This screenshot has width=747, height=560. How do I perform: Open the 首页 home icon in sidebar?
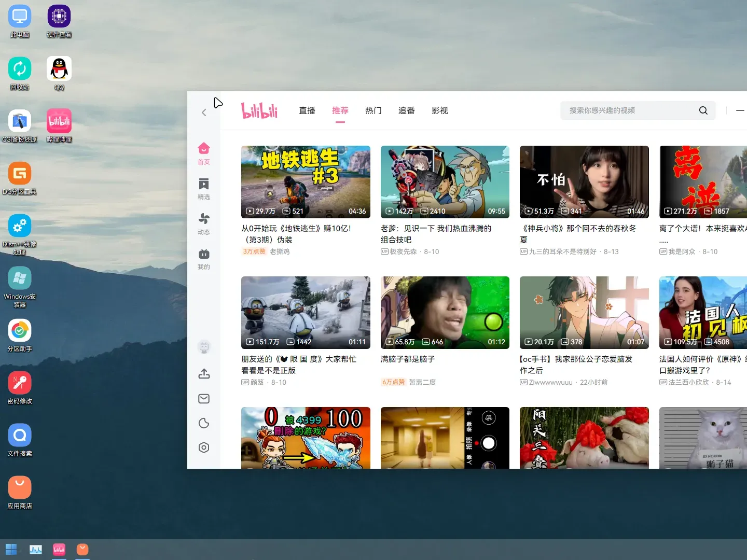(203, 152)
